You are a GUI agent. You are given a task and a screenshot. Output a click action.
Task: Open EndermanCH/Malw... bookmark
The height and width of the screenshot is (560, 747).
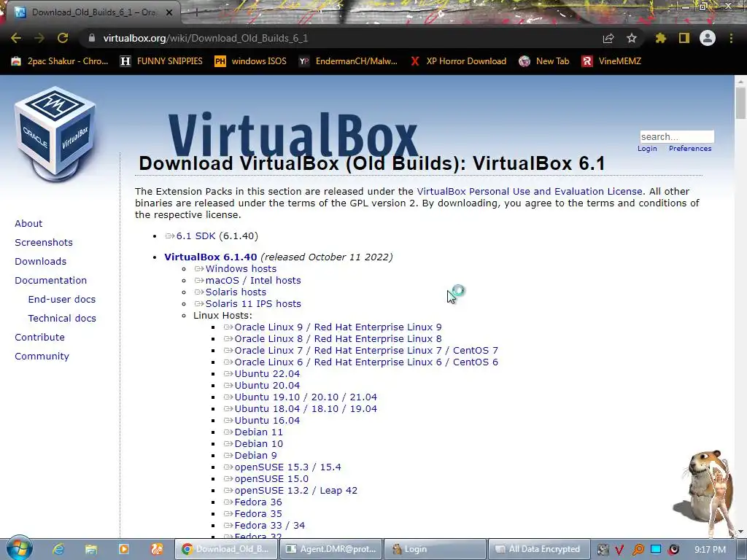[348, 61]
